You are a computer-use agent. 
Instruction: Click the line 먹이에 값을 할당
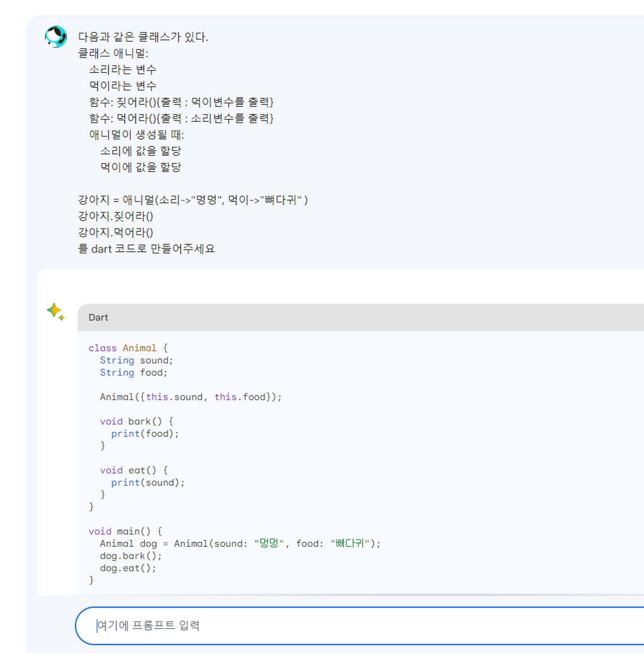pos(140,167)
